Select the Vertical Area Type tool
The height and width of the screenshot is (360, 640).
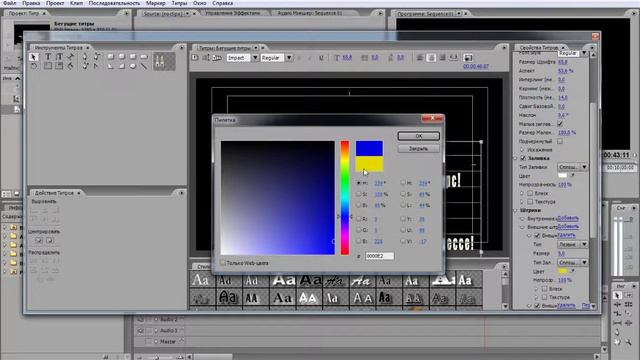(x=59, y=65)
